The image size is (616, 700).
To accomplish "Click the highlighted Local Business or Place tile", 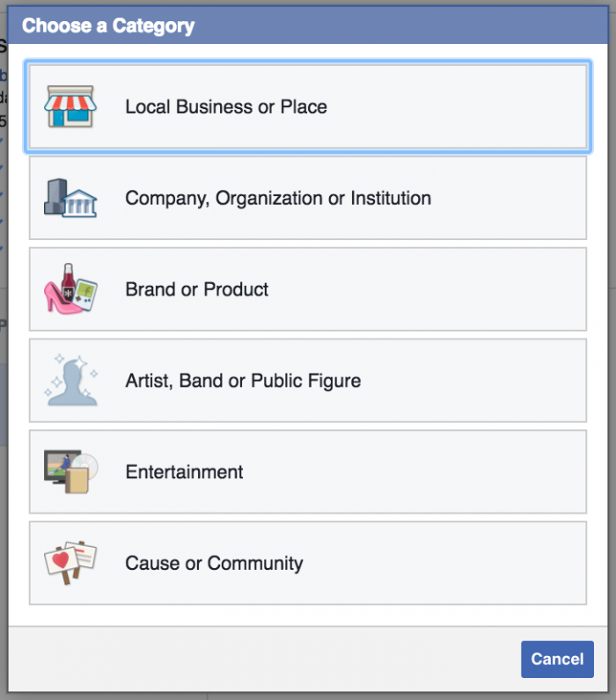I will (440, 107).
